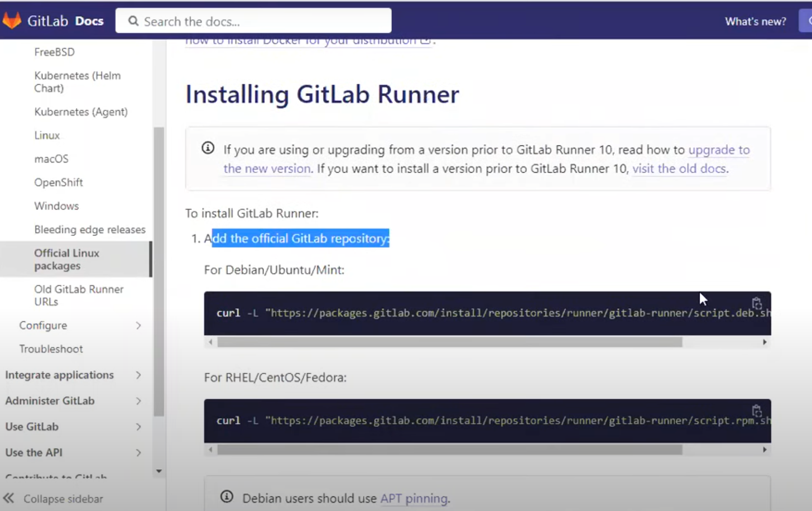This screenshot has height=511, width=812.
Task: Copy the Debian curl command
Action: click(x=756, y=303)
